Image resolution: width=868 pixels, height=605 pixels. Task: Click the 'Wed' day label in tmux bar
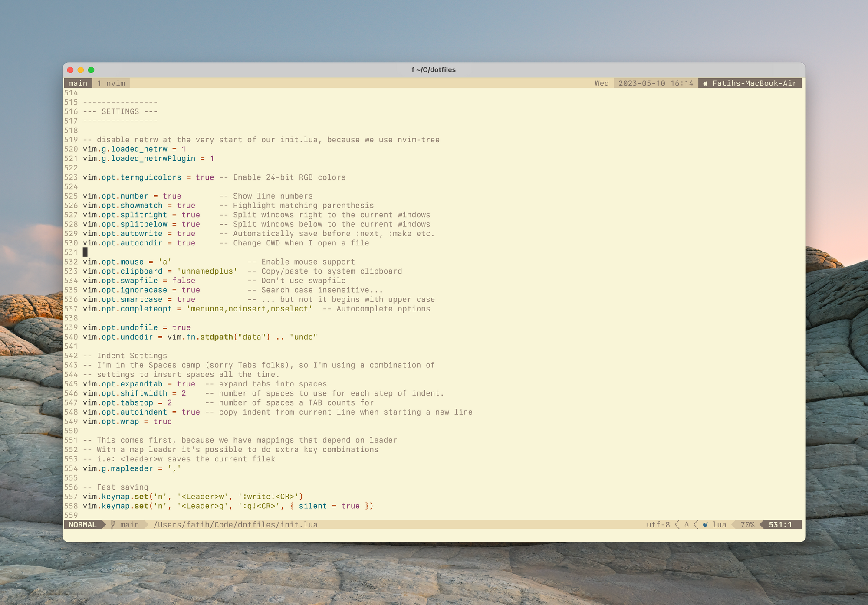[x=602, y=83]
